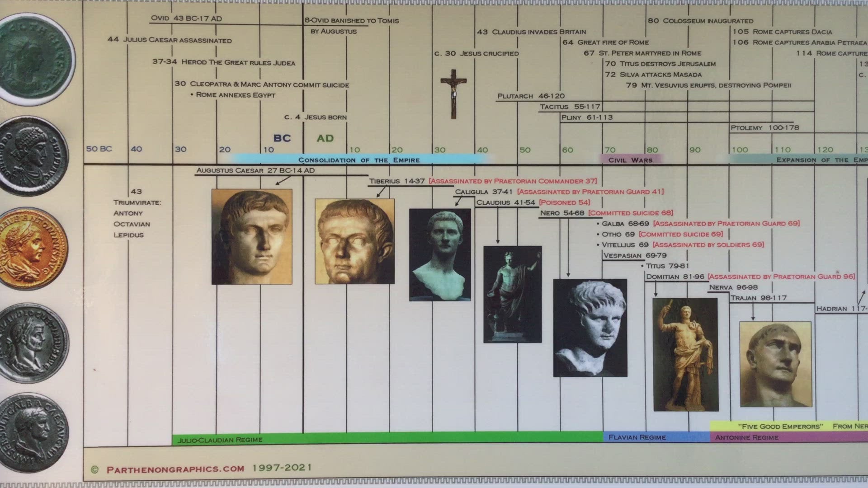868x488 pixels.
Task: Open the Augustus Caesar bust photo
Action: (x=252, y=237)
